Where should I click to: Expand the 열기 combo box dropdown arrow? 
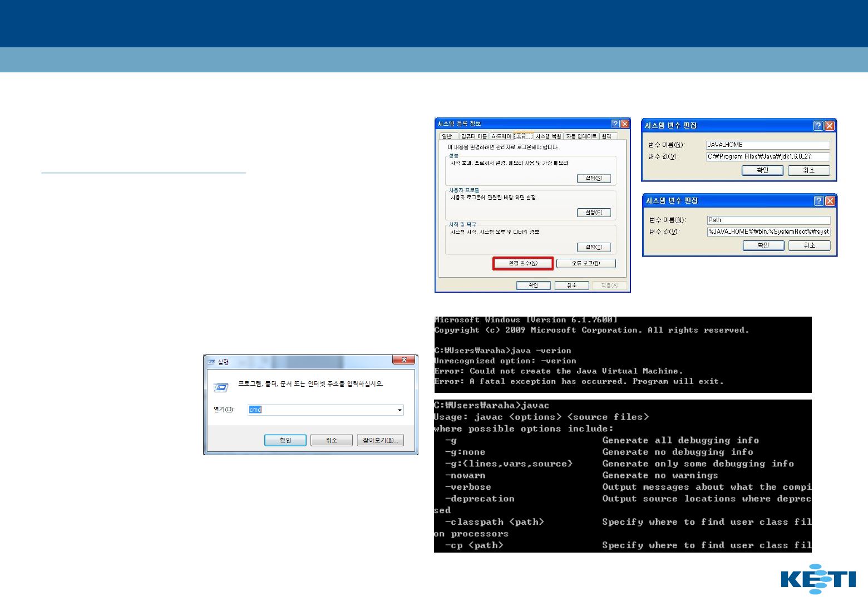point(400,410)
